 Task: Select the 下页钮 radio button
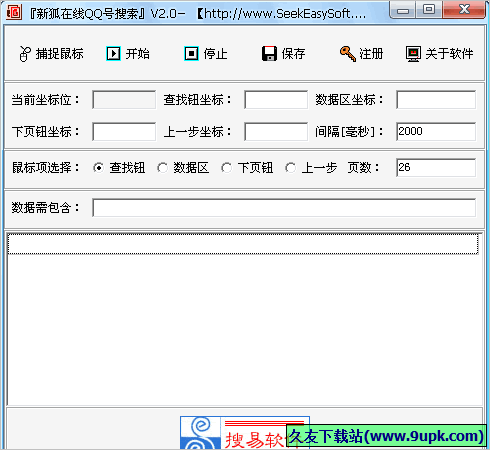coord(226,168)
